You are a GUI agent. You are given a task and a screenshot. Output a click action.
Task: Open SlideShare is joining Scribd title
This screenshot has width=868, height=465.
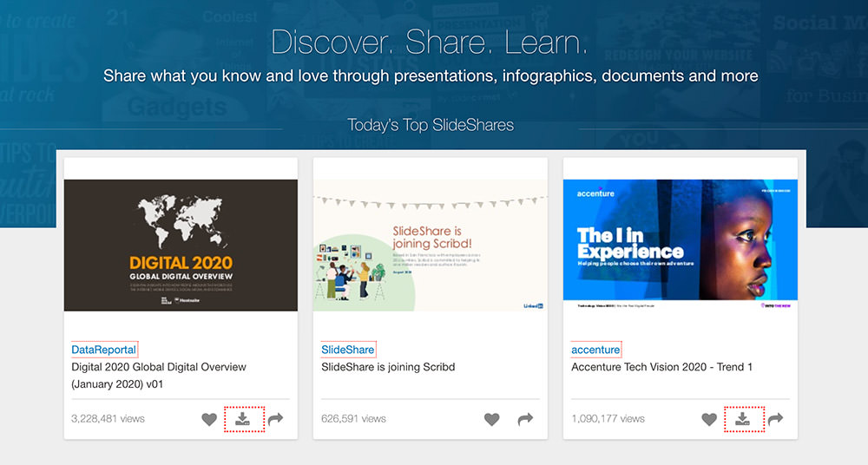tap(388, 367)
